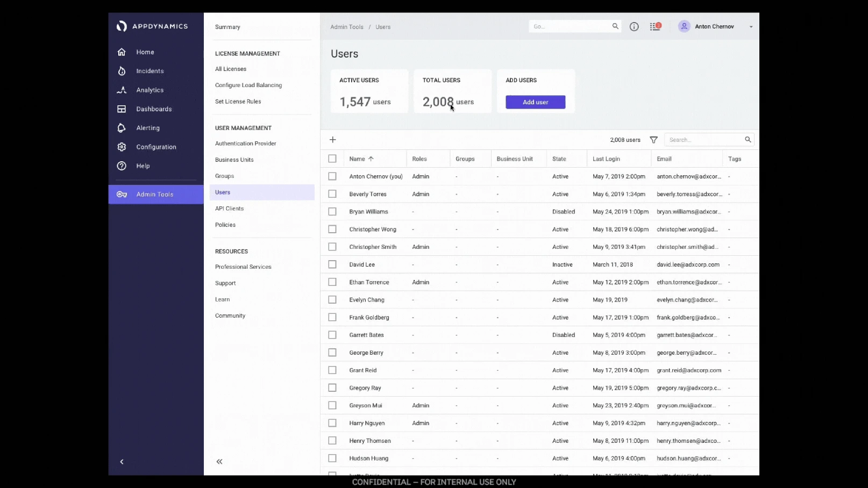868x488 pixels.
Task: Open the info icon in the top bar
Action: click(634, 26)
